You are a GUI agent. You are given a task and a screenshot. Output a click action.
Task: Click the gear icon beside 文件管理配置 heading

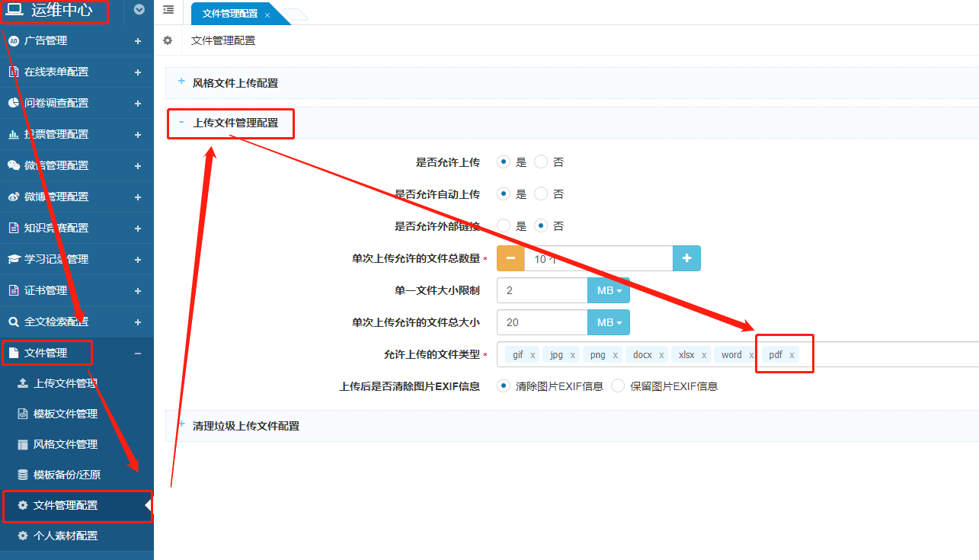pyautogui.click(x=168, y=40)
